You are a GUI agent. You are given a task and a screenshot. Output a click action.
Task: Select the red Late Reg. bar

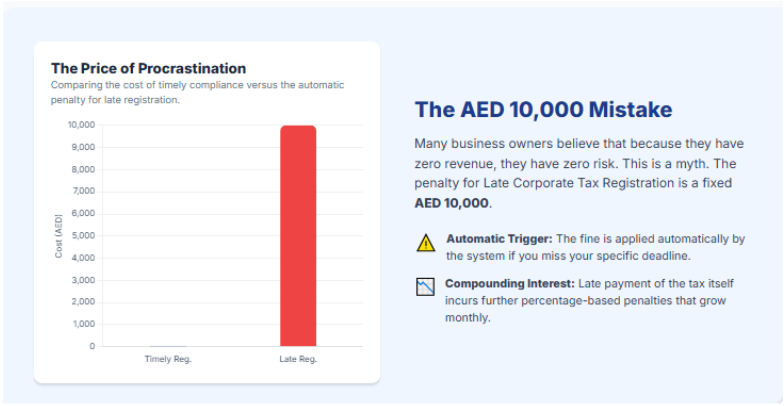tap(298, 236)
